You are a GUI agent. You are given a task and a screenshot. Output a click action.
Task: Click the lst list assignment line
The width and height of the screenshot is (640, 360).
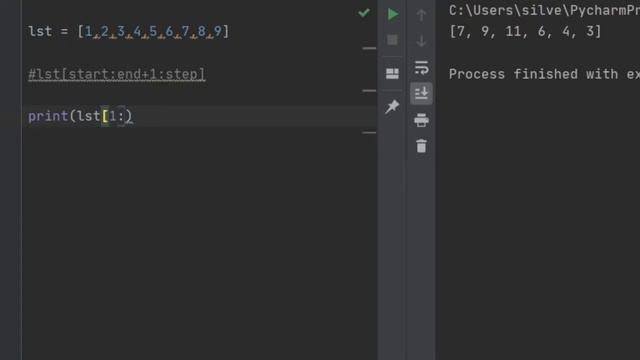[x=129, y=31]
